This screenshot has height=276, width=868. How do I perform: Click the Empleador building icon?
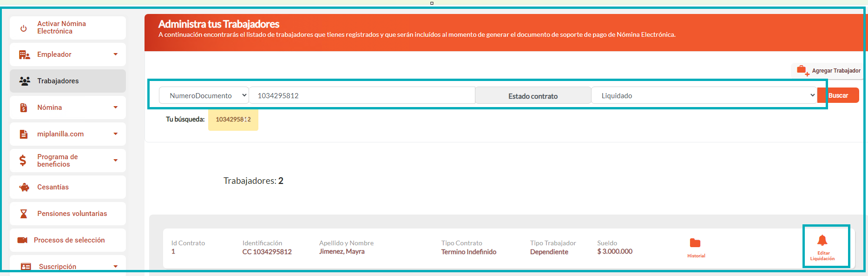(24, 55)
